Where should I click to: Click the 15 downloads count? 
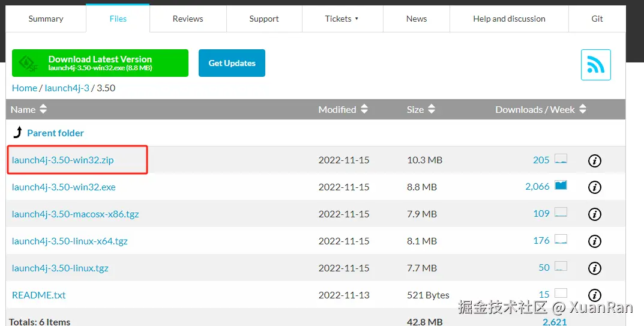click(544, 295)
